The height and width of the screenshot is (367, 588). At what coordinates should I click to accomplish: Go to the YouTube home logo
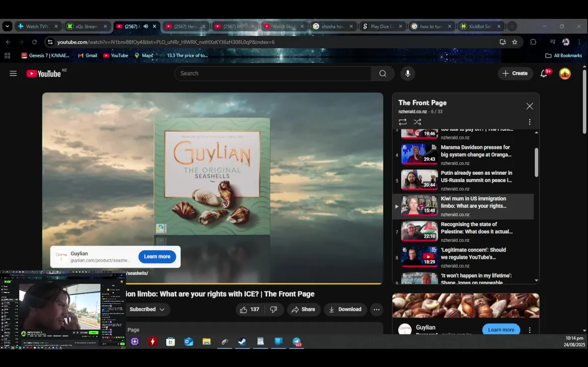coord(43,73)
